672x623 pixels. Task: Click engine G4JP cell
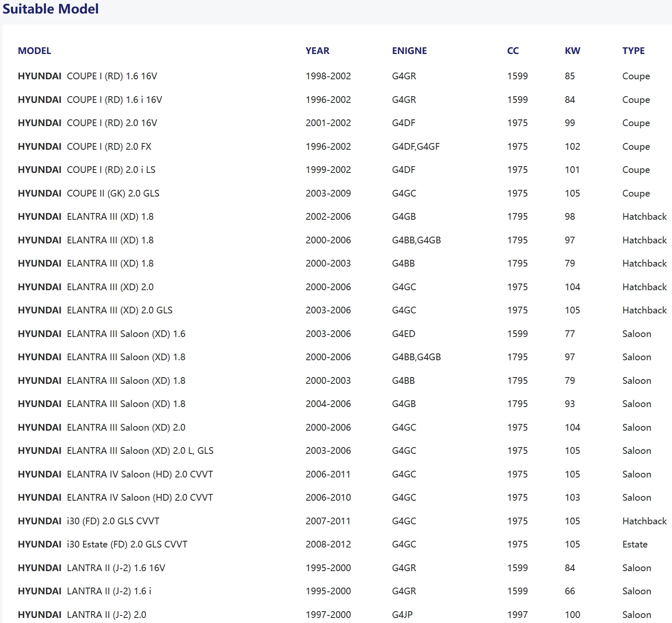tap(402, 615)
